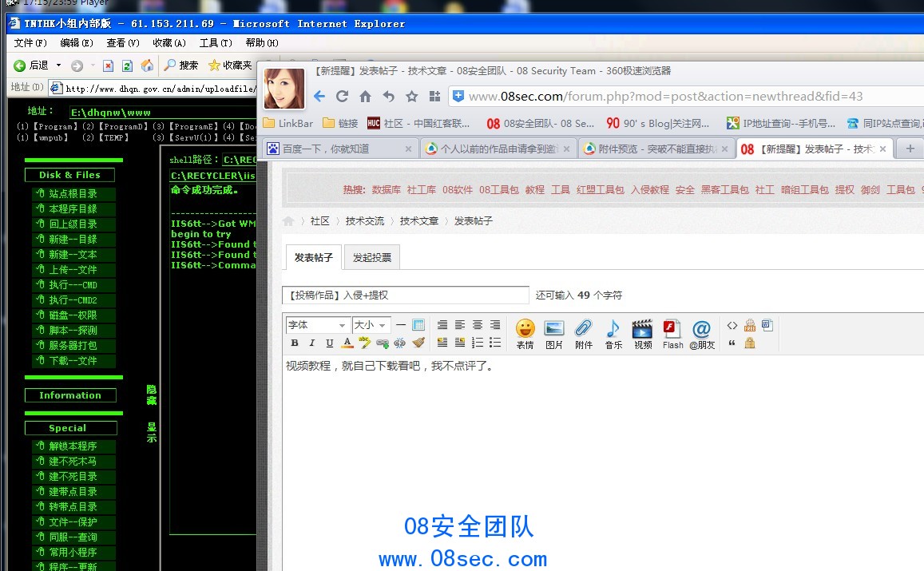Image resolution: width=924 pixels, height=571 pixels.
Task: Insert image via 图片 button
Action: (x=554, y=334)
